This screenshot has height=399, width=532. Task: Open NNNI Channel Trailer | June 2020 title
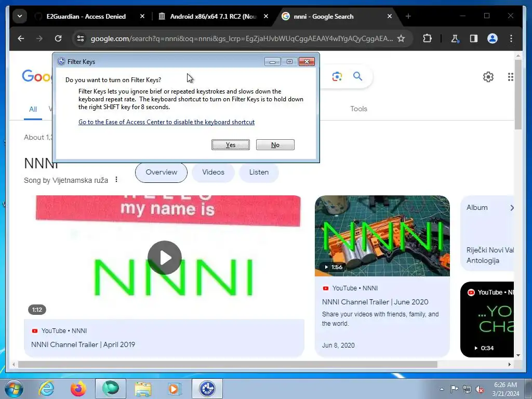375,302
